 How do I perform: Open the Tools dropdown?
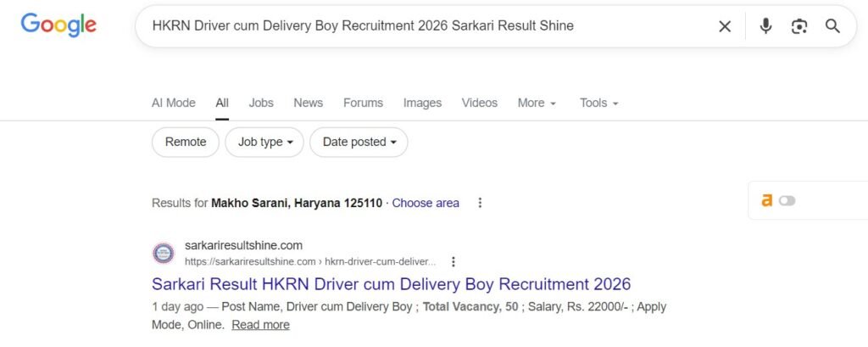[598, 103]
